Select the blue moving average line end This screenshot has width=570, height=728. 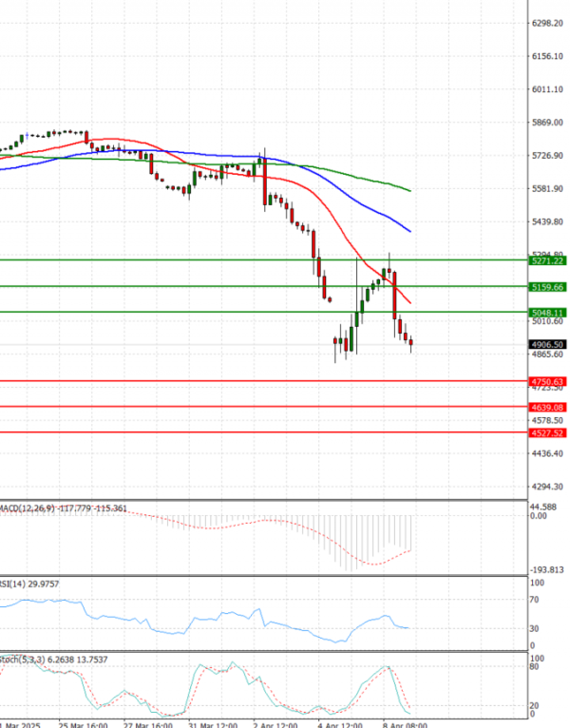pyautogui.click(x=409, y=231)
